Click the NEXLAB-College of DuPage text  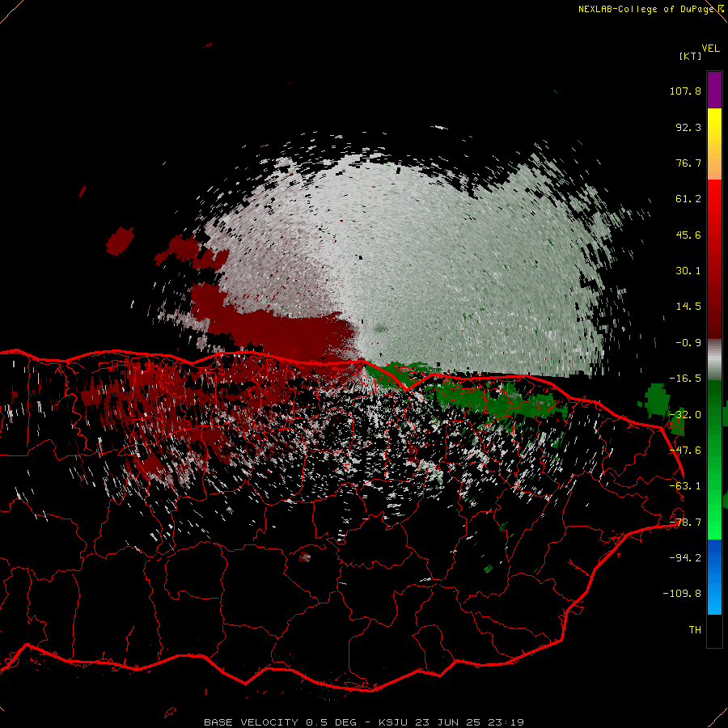coord(645,9)
